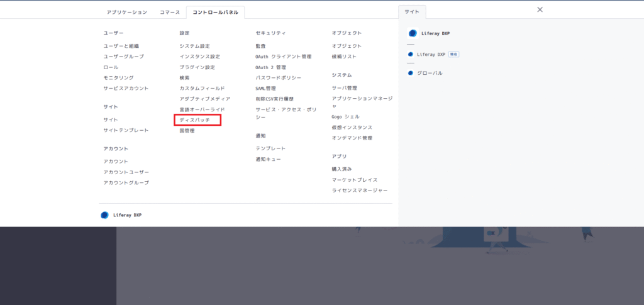Click the globe icon next to グローバル

coord(411,73)
